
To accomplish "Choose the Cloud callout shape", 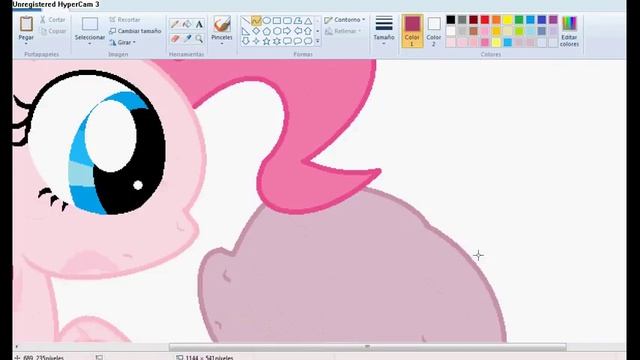I will 308,41.
